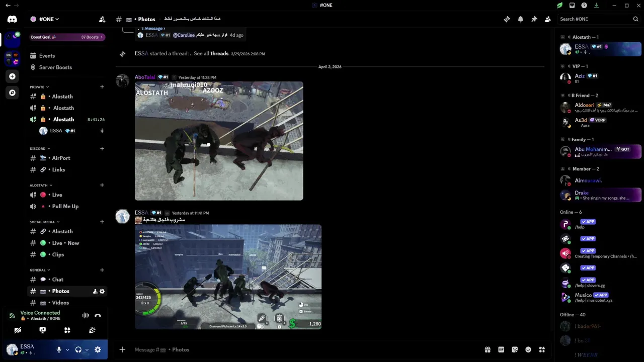Screen dimensions: 644x362
Task: Open the inbox icon in title bar
Action: pos(572,5)
